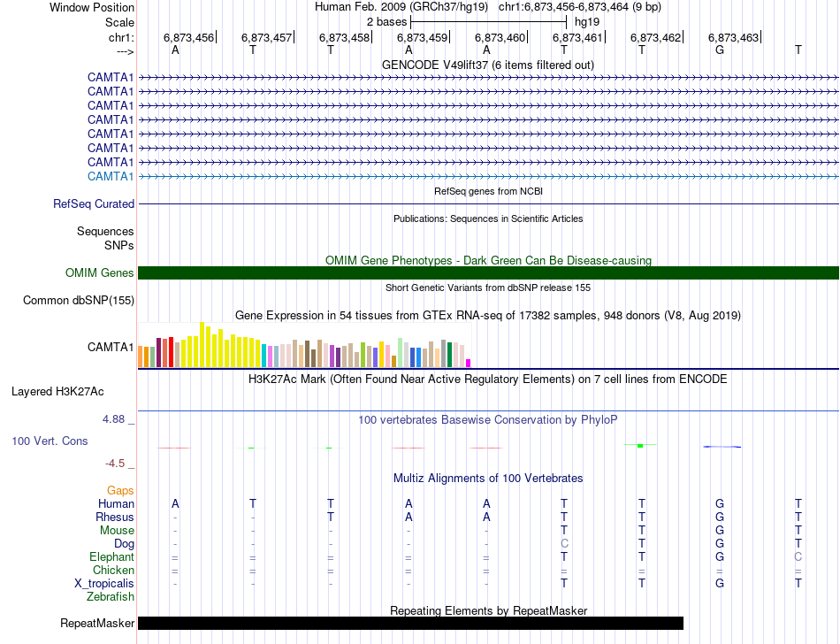Select the Zebrafish species label
The width and height of the screenshot is (840, 644).
[111, 596]
